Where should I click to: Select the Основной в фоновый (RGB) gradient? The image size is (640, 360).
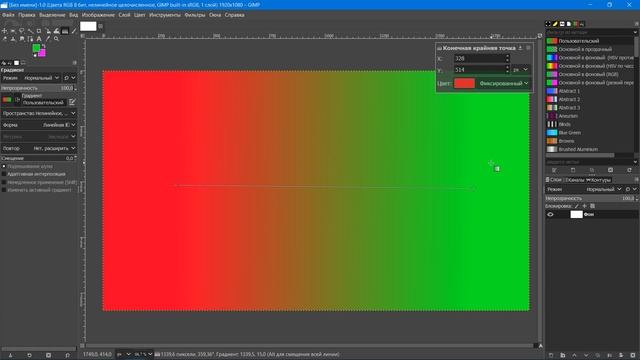(590, 74)
